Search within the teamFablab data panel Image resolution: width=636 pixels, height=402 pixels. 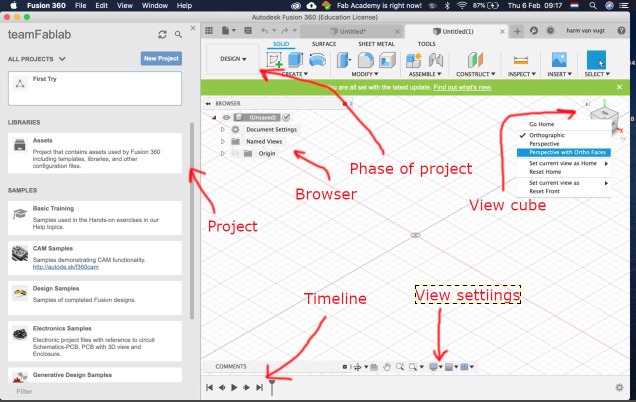(178, 35)
